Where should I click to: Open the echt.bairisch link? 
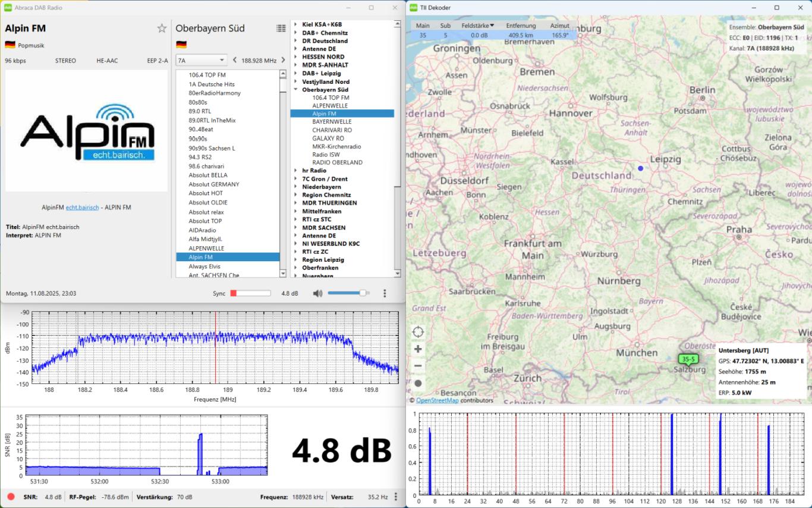[x=83, y=207]
